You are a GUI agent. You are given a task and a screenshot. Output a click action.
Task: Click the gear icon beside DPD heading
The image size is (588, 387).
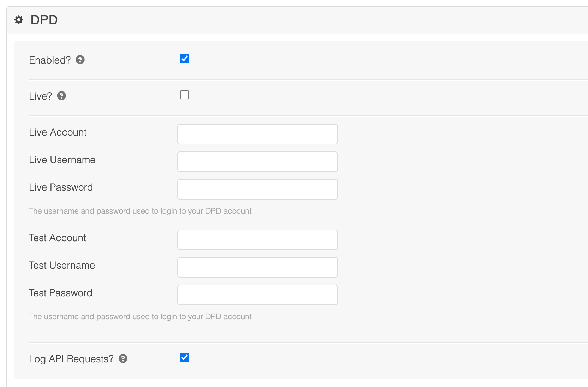click(x=19, y=20)
